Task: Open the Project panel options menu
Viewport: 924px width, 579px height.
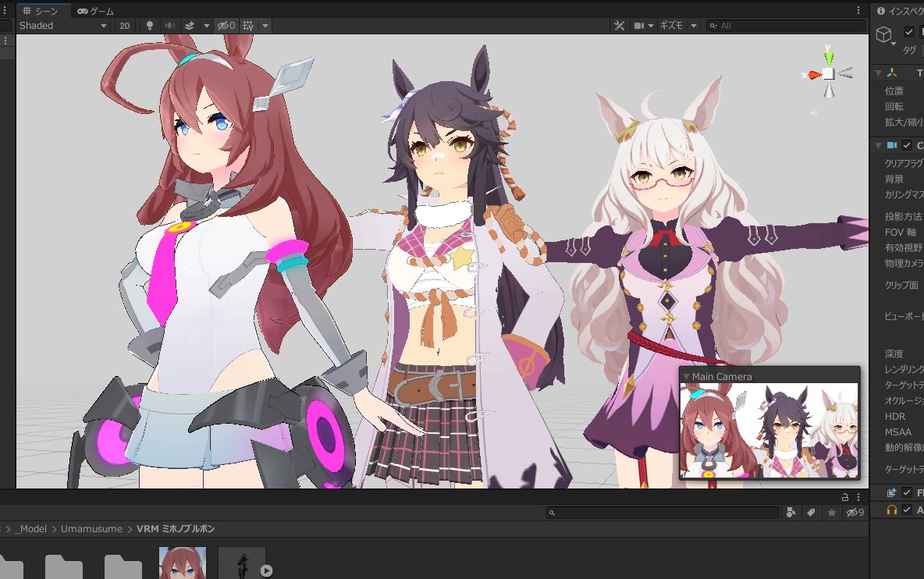Action: click(x=858, y=497)
